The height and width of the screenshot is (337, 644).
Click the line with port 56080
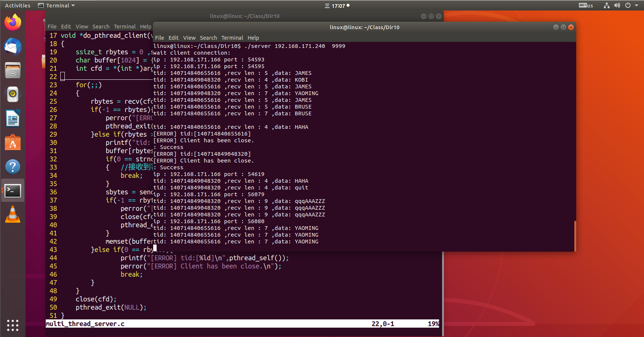(209, 221)
